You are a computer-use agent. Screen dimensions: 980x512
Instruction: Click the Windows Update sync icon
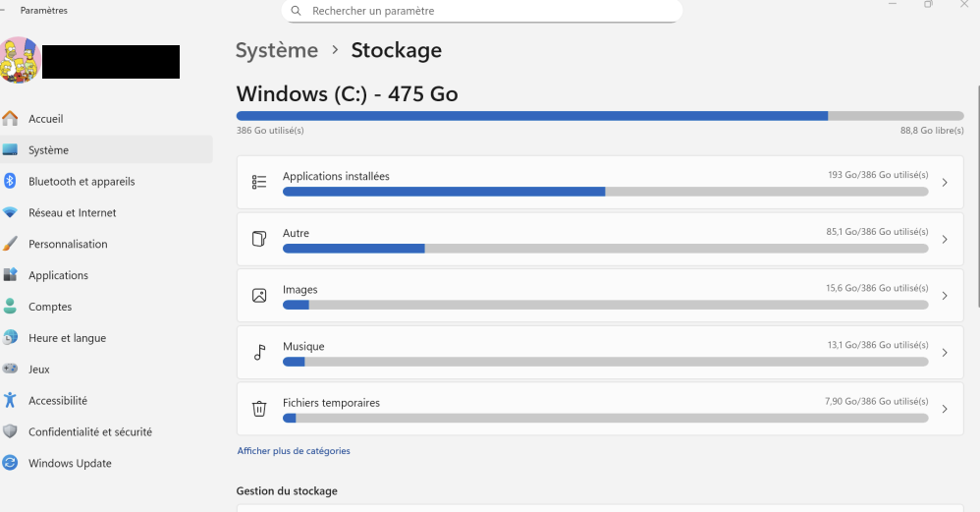11,463
